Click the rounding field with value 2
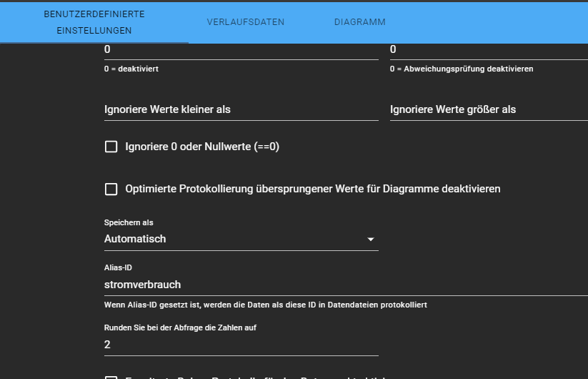Viewport: 588px width, 379px height. pos(241,345)
